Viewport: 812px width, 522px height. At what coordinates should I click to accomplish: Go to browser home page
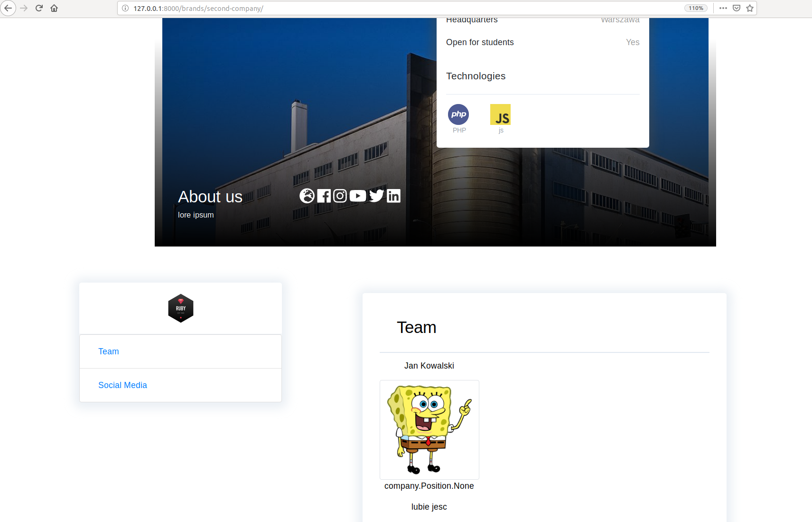coord(54,8)
